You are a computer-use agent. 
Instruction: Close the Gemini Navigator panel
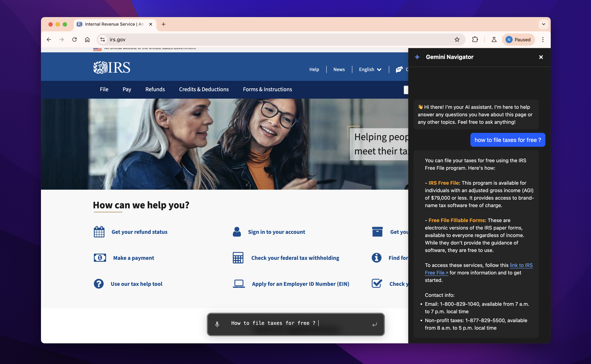click(541, 57)
